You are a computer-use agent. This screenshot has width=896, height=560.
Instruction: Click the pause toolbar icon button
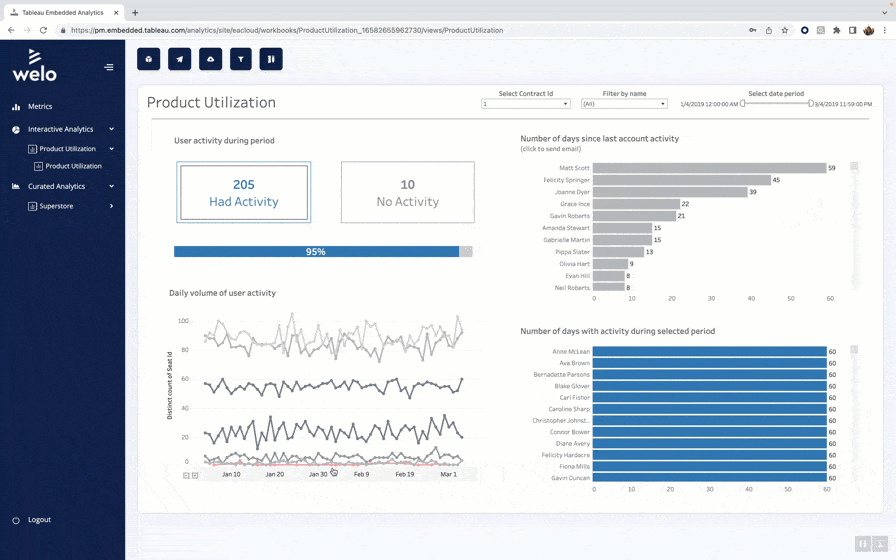[271, 59]
